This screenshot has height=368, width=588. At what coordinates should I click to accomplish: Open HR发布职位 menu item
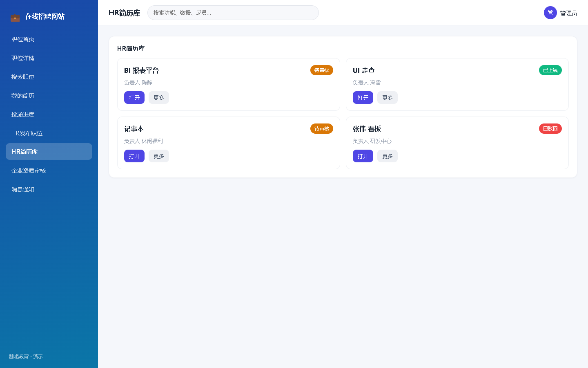49,133
